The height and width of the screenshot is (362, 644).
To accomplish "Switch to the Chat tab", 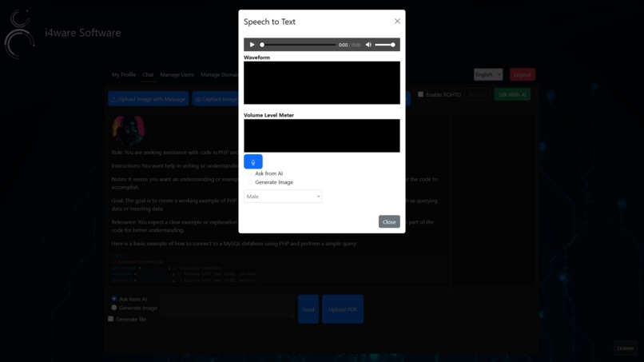I will click(x=148, y=75).
